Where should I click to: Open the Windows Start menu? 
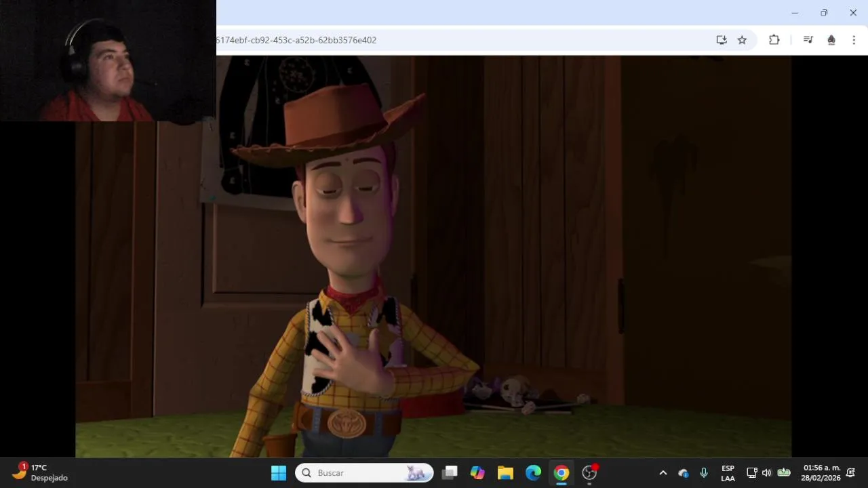(279, 472)
